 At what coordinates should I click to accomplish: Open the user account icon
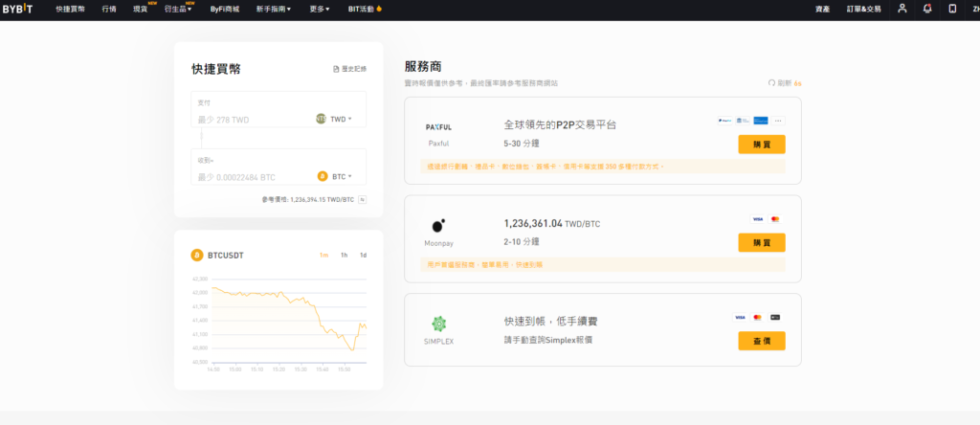902,9
